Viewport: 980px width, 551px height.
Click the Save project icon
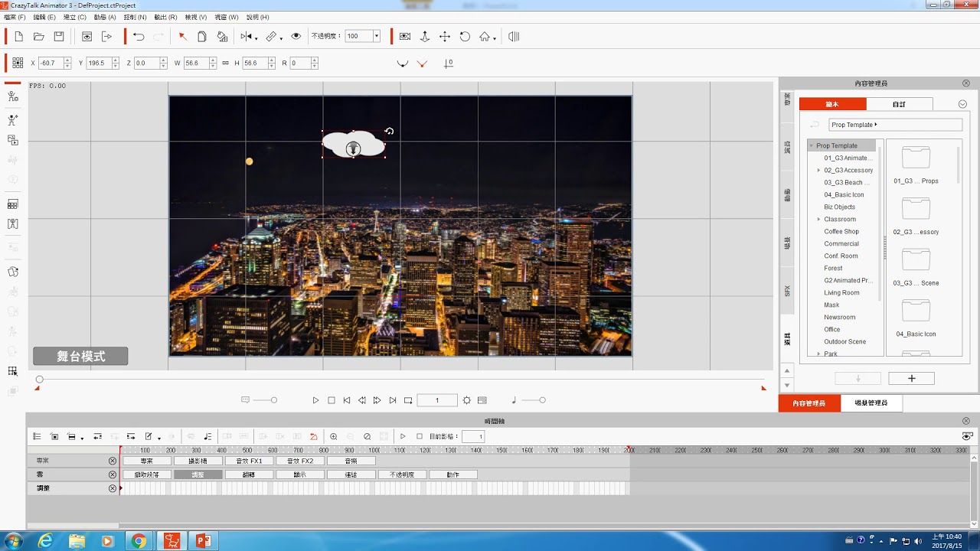[x=59, y=37]
